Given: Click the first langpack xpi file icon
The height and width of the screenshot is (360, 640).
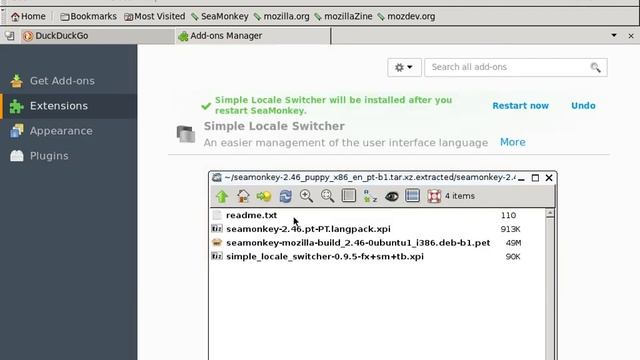Looking at the screenshot, I should pyautogui.click(x=217, y=229).
